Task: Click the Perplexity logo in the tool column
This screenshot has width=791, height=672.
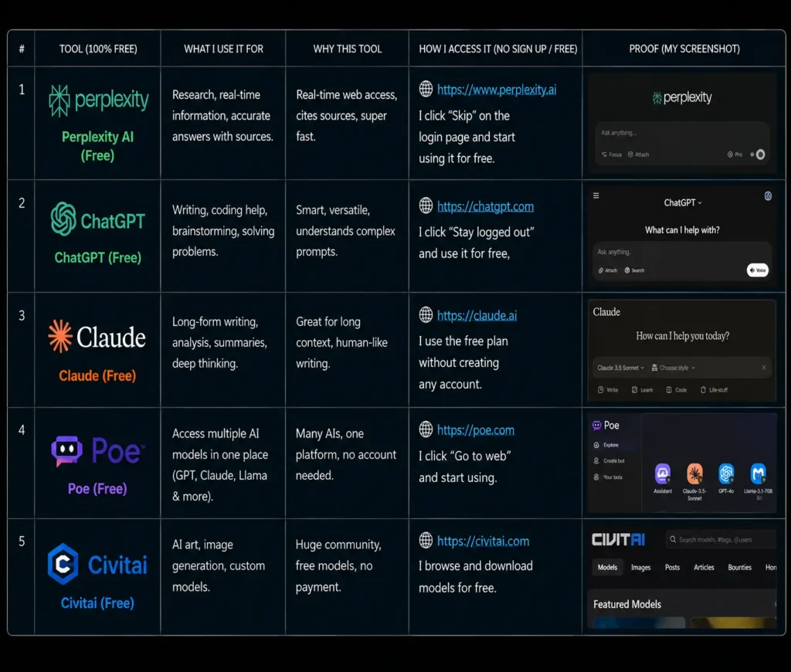Action: (99, 100)
